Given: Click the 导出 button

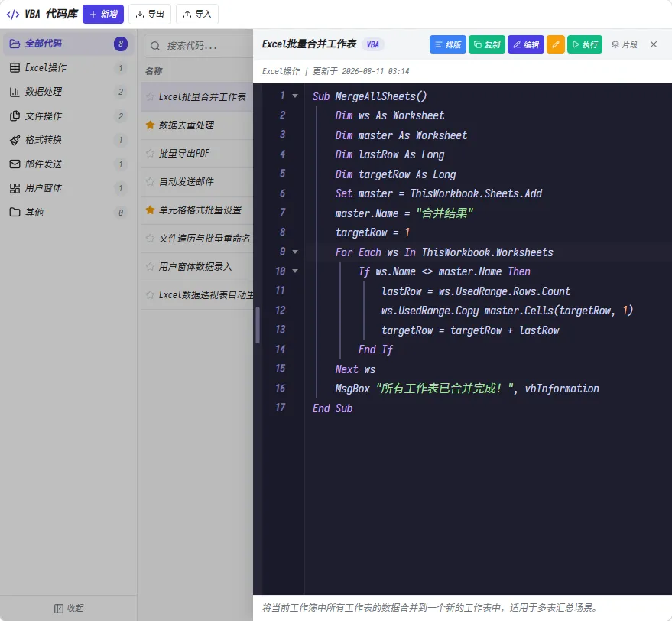Looking at the screenshot, I should (x=150, y=15).
